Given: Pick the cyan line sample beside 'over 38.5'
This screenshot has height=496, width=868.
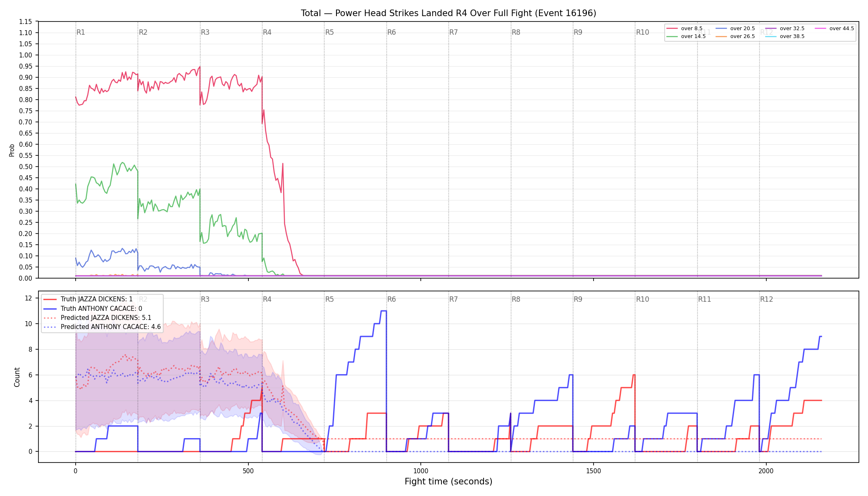Looking at the screenshot, I should tap(771, 36).
